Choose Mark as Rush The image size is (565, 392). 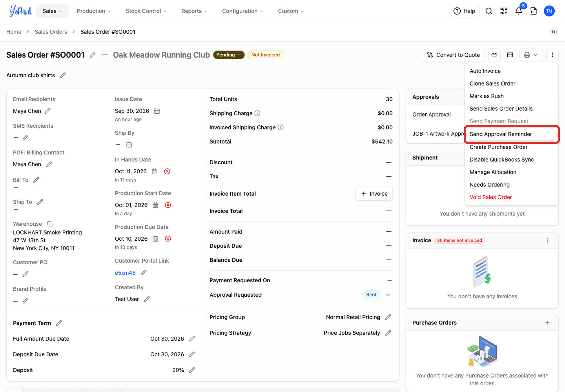512,96
